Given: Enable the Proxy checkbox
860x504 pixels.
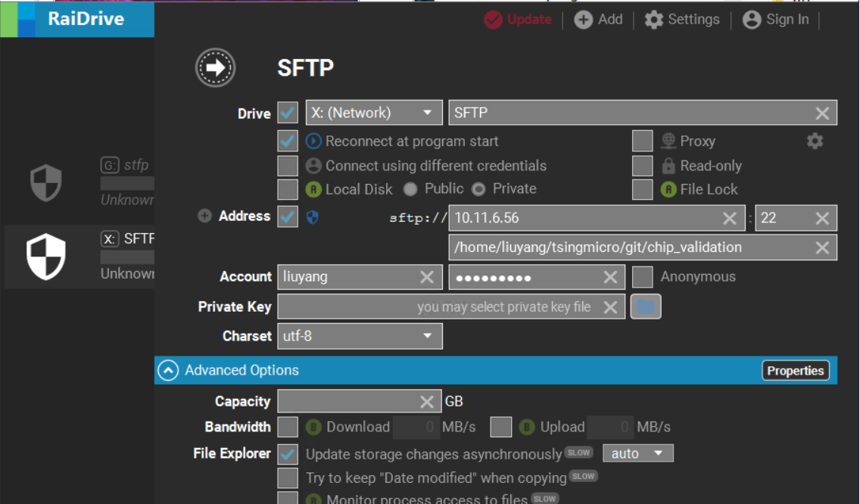Looking at the screenshot, I should tap(642, 141).
